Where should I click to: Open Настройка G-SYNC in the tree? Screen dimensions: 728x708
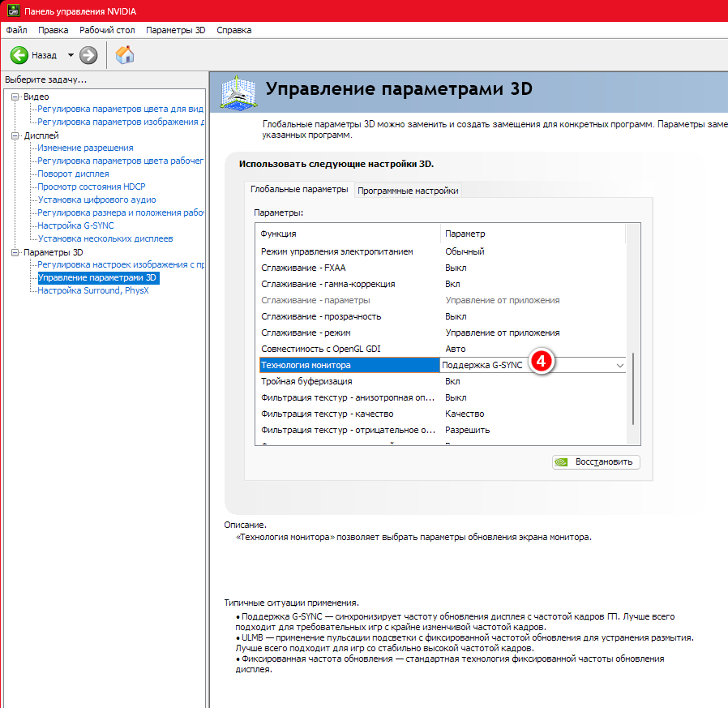75,225
